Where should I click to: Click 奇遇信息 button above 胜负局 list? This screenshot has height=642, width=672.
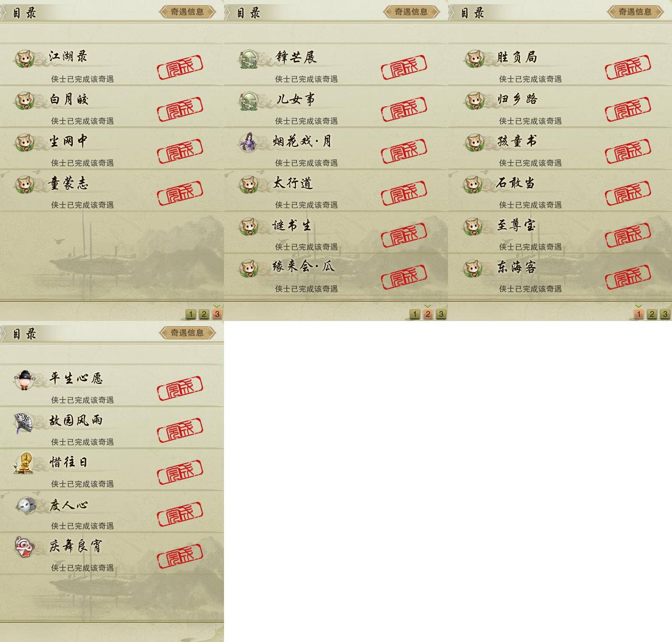click(635, 12)
